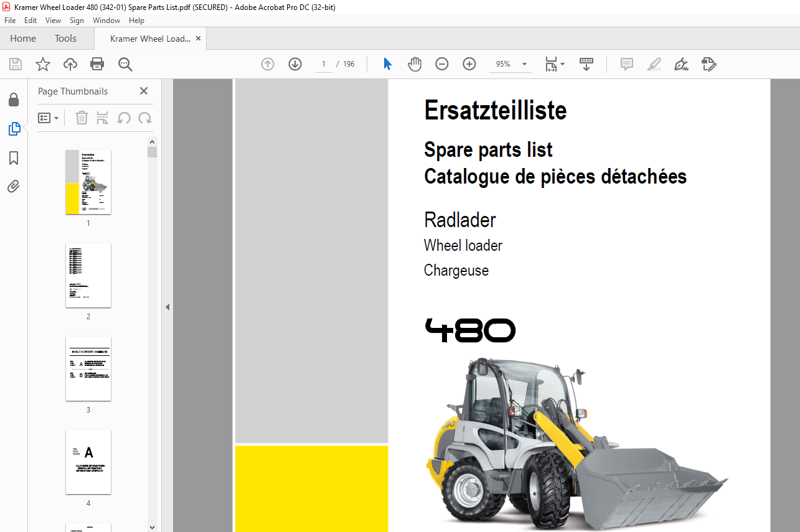Screen dimensions: 800x532
Task: Click the Spare parts list heading
Action: (488, 150)
